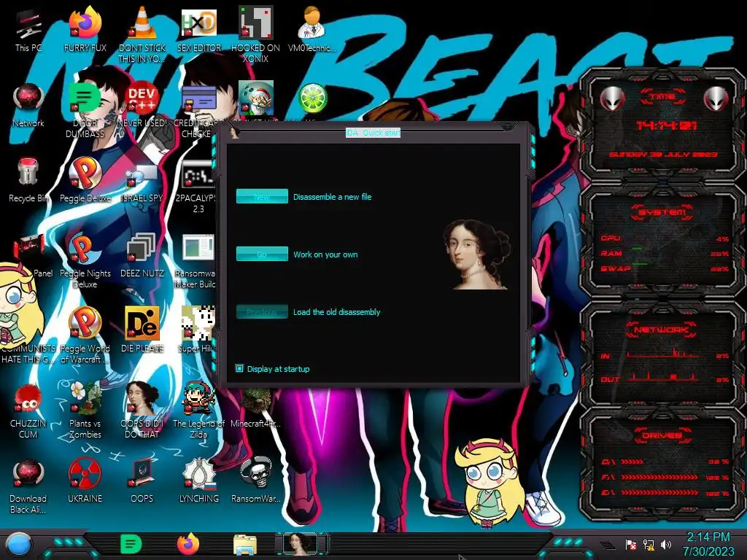Click the network tray icon with warning
Image resolution: width=747 pixels, height=560 pixels.
649,544
